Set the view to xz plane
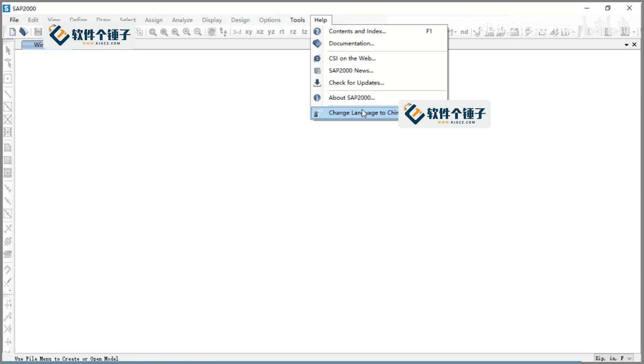 [x=260, y=32]
